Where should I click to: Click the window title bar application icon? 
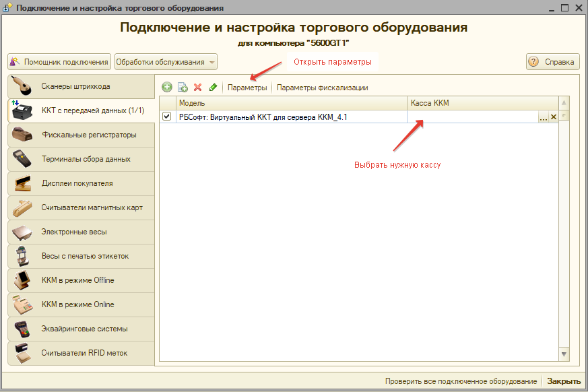click(x=7, y=7)
